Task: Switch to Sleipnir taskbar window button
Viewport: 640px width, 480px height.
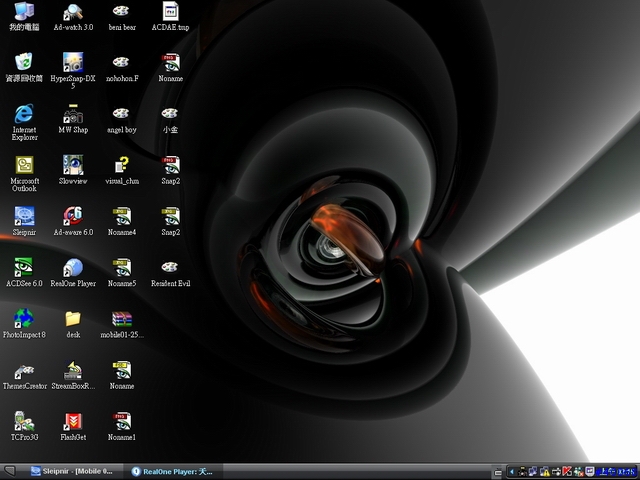Action: point(72,471)
